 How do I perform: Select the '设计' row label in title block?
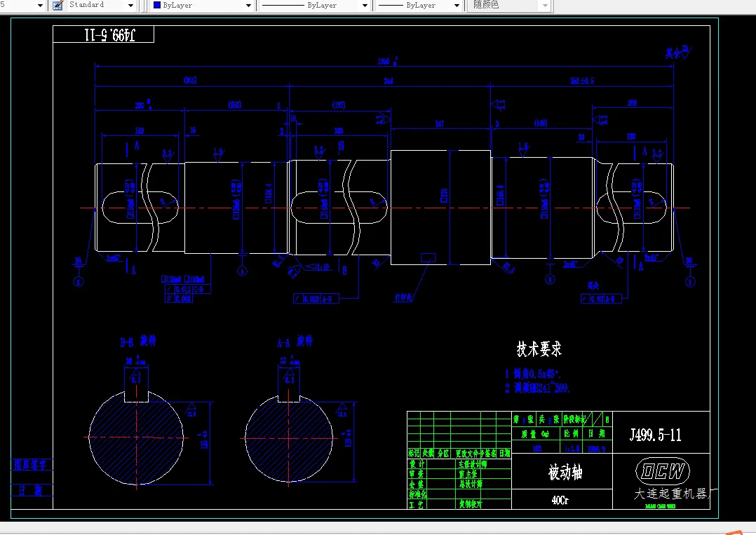coord(417,463)
